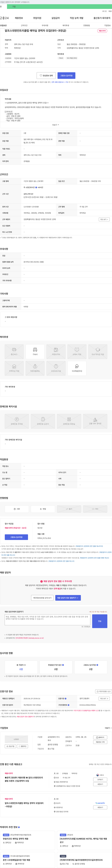Click the 장애인용 화장실 icon
This screenshot has width=112, height=868.
pyautogui.click(x=69, y=421)
